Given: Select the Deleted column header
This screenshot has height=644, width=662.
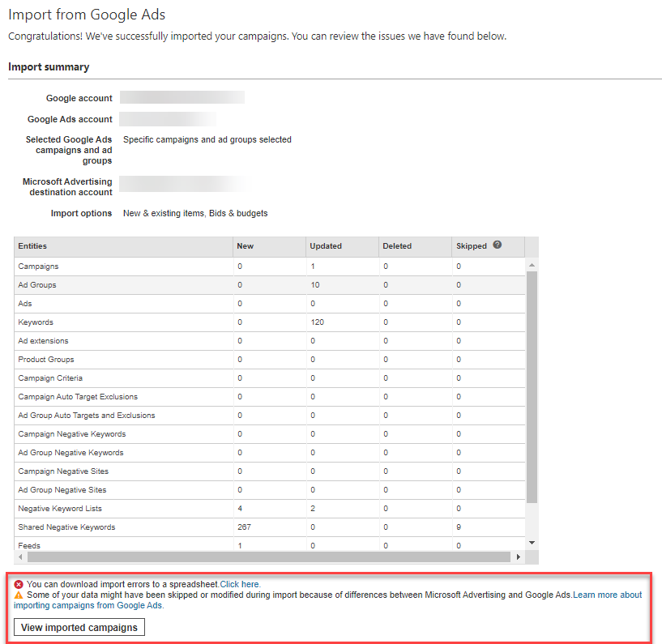Looking at the screenshot, I should [x=397, y=246].
